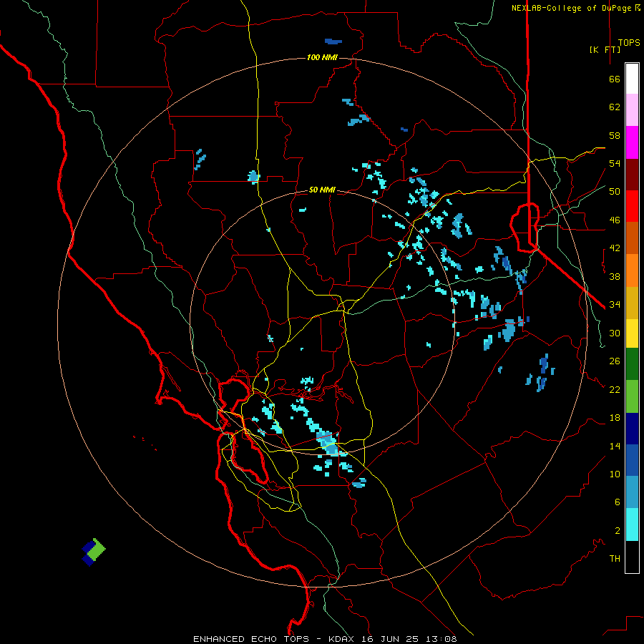Click the light pink legend swatch
This screenshot has width=644, height=644.
pos(632,109)
